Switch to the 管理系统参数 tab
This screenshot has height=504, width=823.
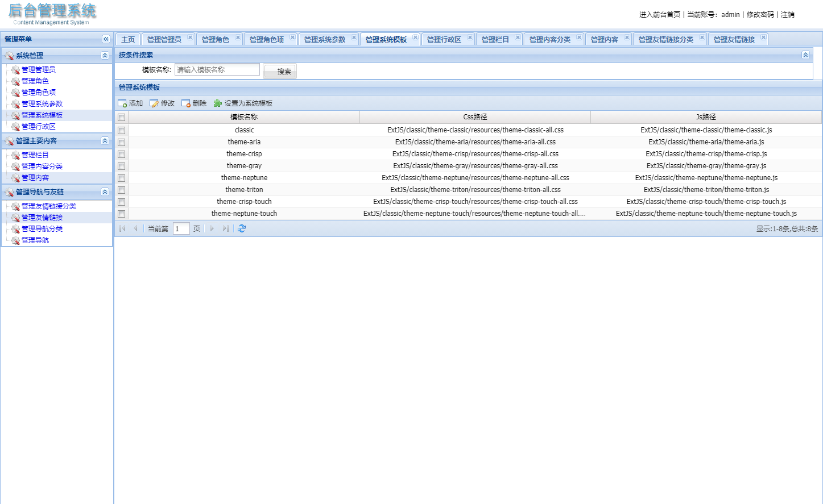pyautogui.click(x=324, y=39)
